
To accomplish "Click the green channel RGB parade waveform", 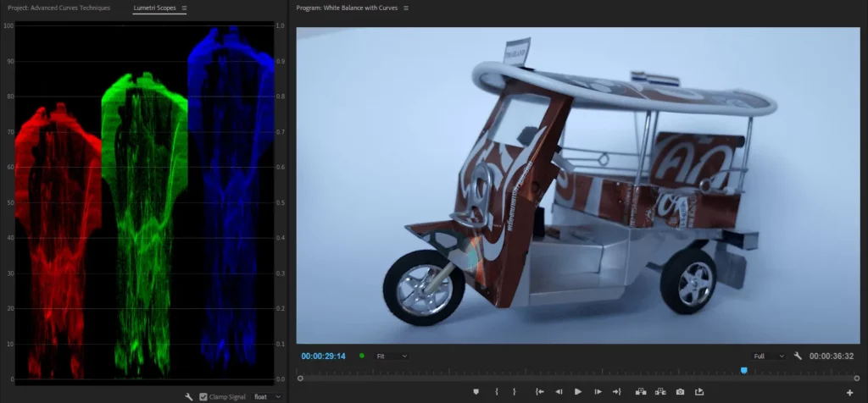I will click(144, 224).
